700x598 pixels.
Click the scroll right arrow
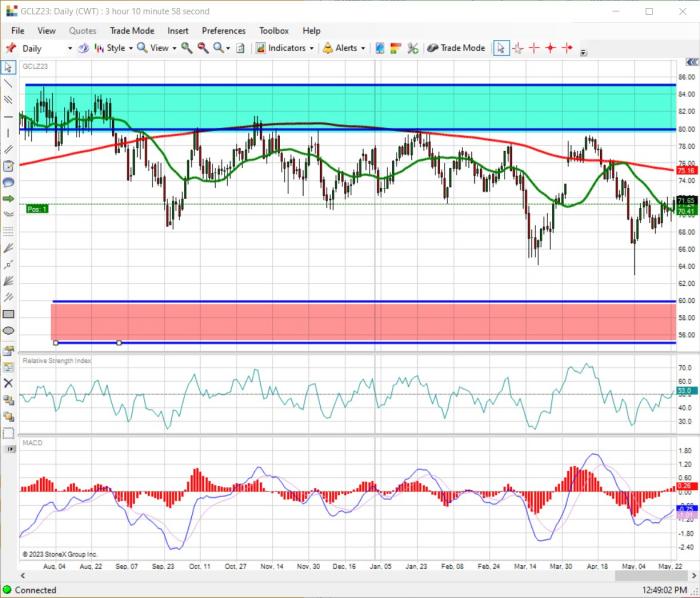pyautogui.click(x=694, y=576)
